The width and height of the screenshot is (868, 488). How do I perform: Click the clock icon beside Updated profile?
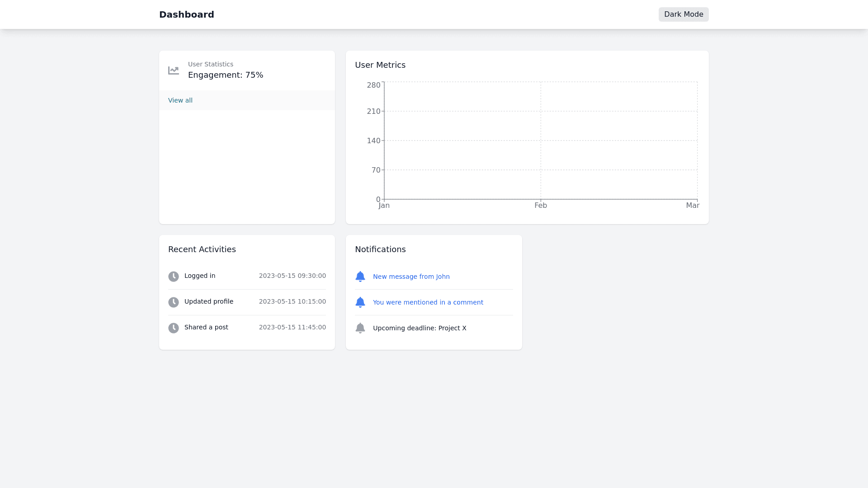[x=174, y=302]
